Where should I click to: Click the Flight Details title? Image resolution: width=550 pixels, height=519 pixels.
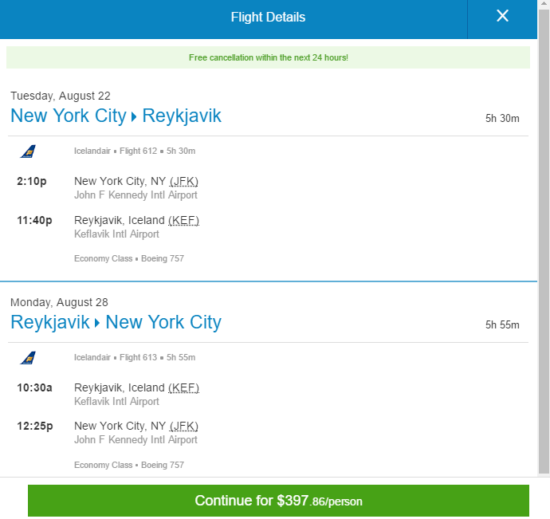(x=268, y=17)
